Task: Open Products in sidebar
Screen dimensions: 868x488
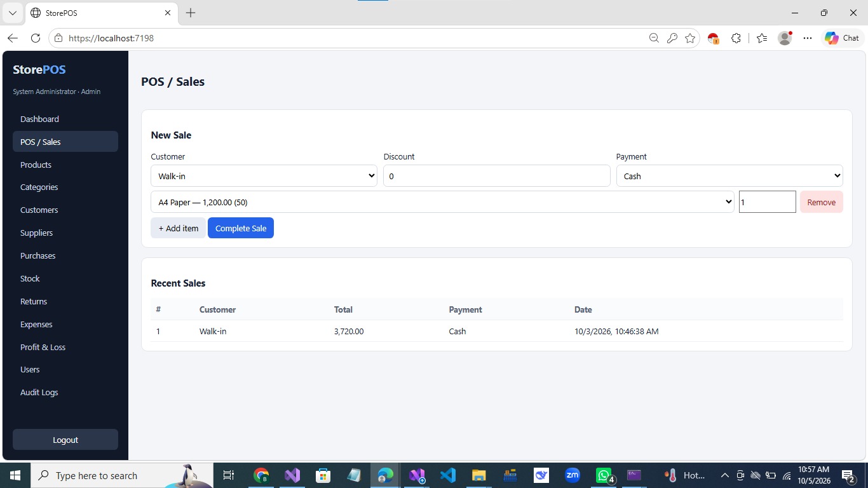Action: 65,165
